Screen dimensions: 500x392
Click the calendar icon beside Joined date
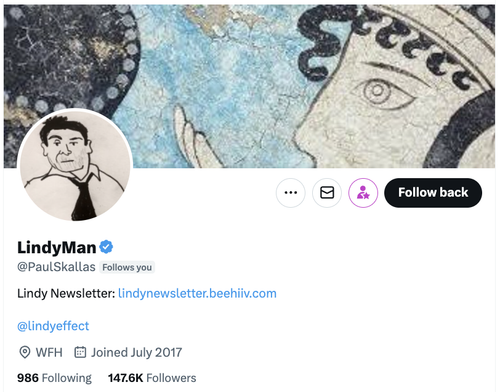click(80, 352)
